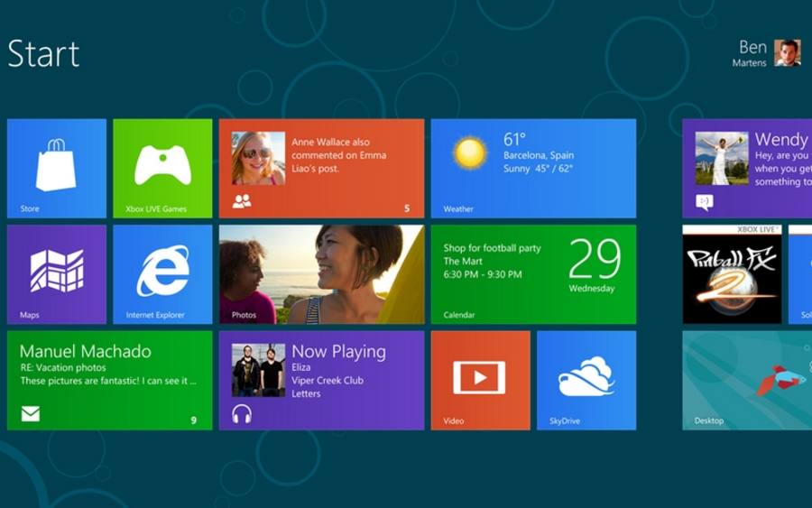
Task: Open Manuel Machado's email tile
Action: 110,381
